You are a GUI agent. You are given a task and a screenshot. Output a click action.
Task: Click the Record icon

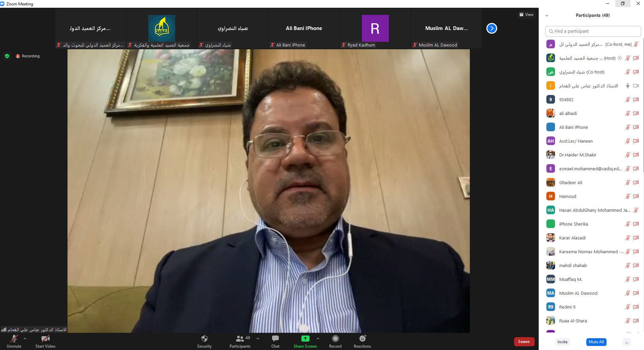pos(335,339)
